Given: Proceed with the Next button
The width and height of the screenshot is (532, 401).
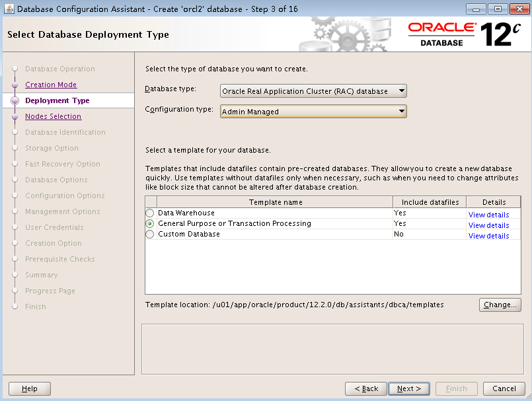Looking at the screenshot, I should coord(409,388).
